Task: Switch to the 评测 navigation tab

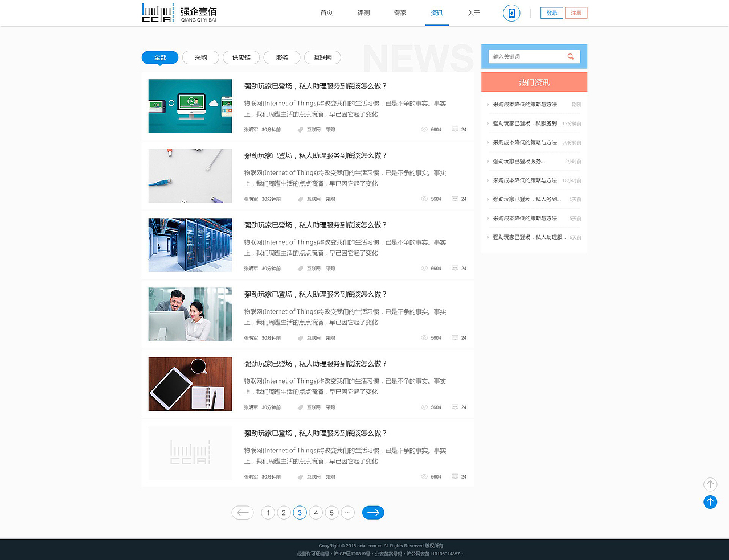Action: coord(363,13)
